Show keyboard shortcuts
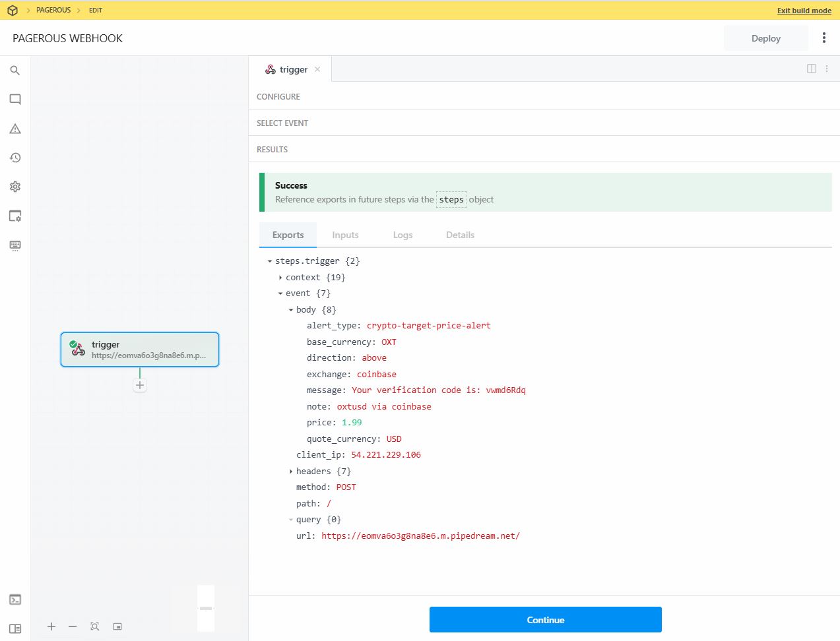 (15, 245)
